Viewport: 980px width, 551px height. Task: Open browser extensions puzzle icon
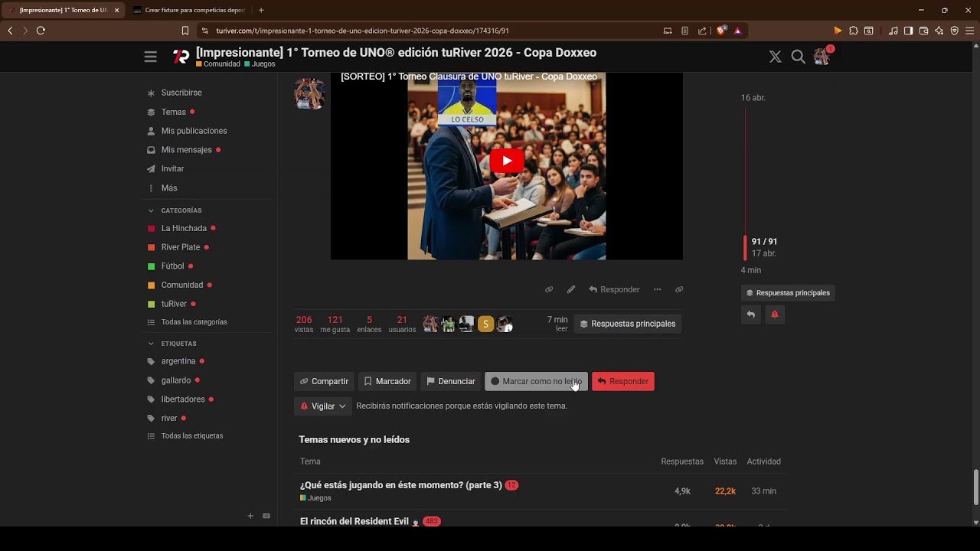(x=853, y=31)
